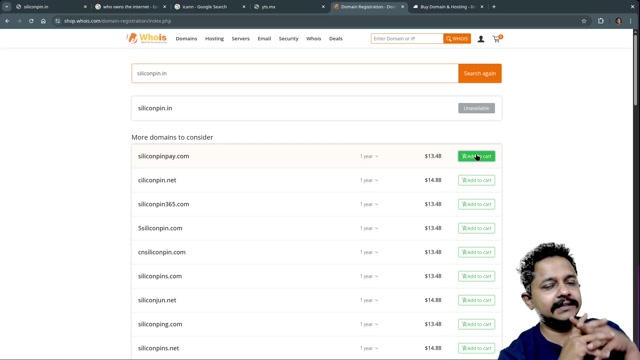Click the $14.88 price for ciliconpin.net

click(x=433, y=180)
